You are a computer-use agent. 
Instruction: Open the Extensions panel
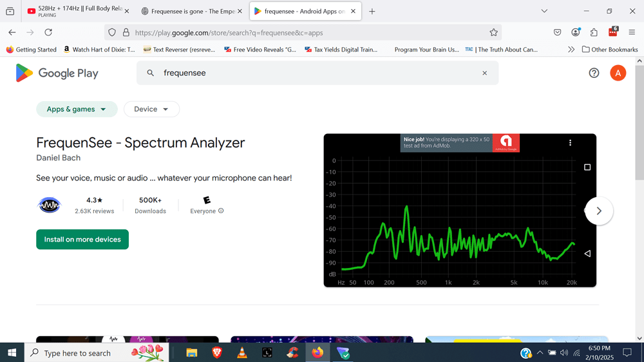594,32
